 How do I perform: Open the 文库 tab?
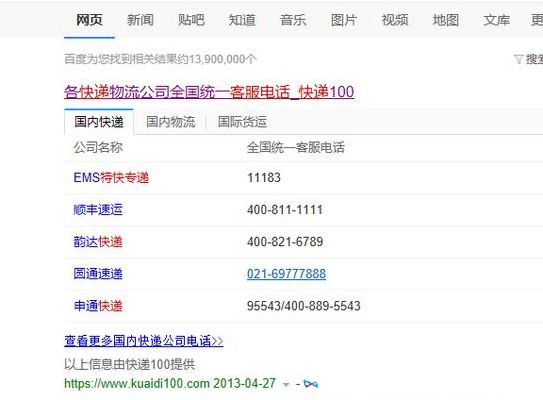pyautogui.click(x=497, y=20)
